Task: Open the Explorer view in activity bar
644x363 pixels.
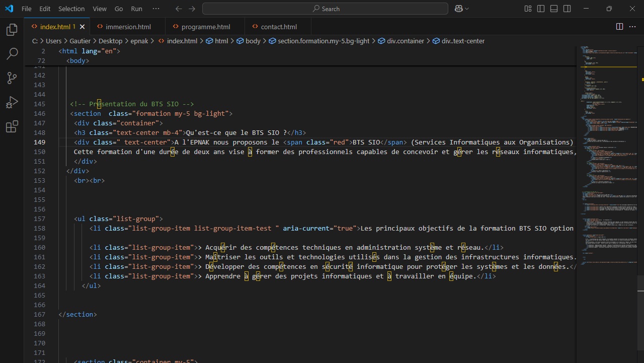Action: [x=12, y=30]
